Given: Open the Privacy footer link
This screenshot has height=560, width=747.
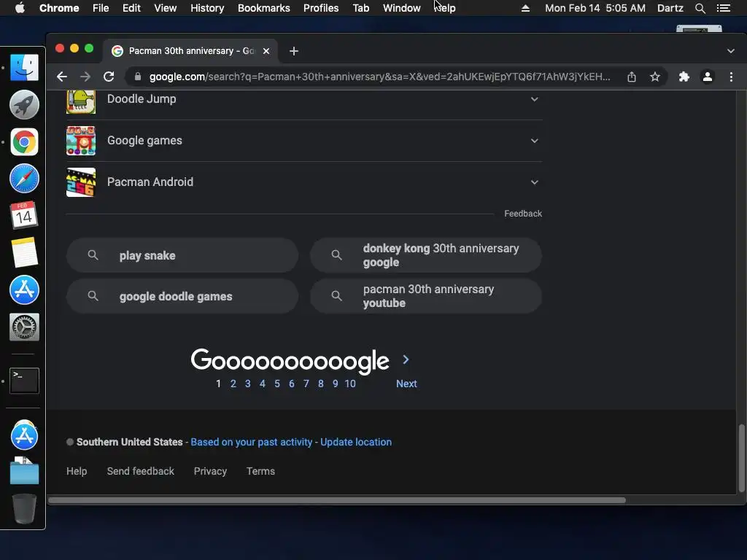Looking at the screenshot, I should pos(210,471).
